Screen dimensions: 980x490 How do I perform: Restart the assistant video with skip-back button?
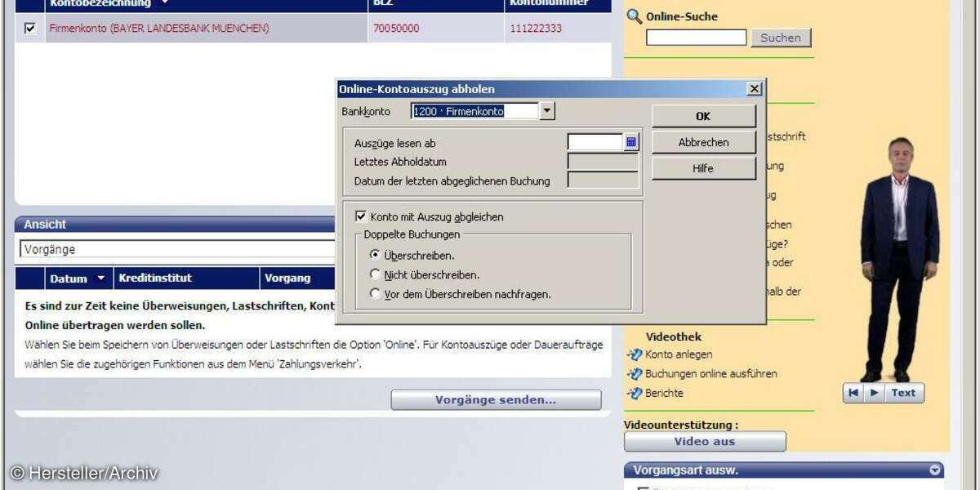pos(853,393)
